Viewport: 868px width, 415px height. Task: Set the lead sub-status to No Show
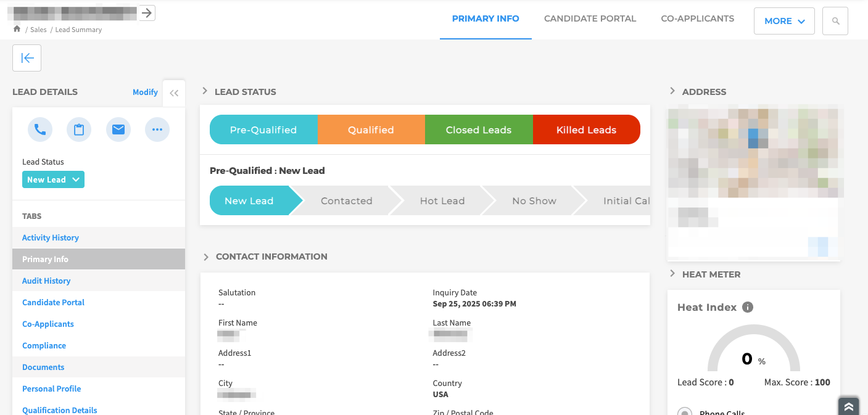pos(534,201)
